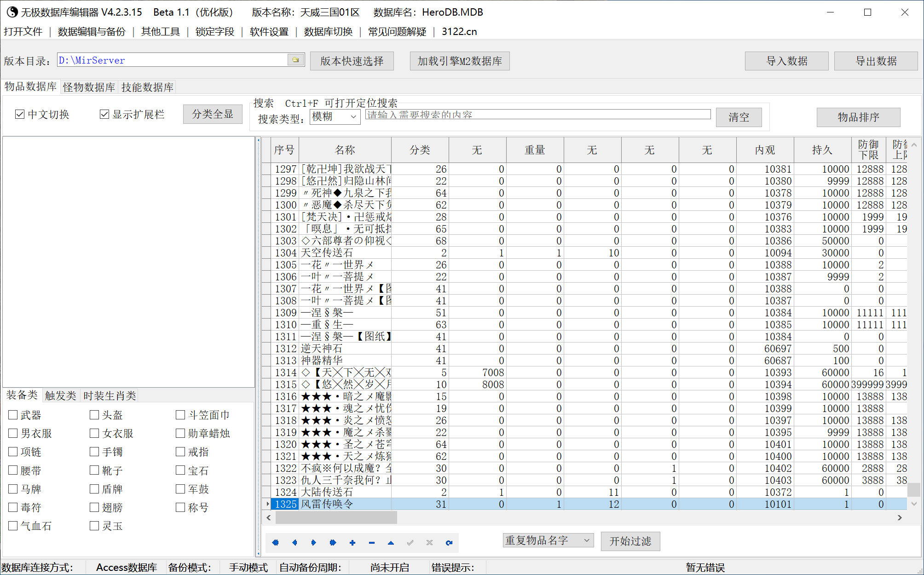
Task: Click the edit record triangle icon
Action: pos(391,543)
